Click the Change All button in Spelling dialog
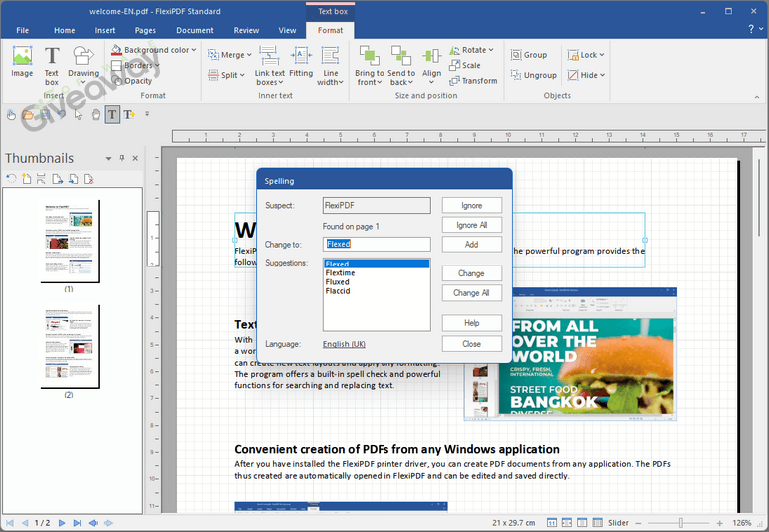The width and height of the screenshot is (769, 532). coord(471,293)
